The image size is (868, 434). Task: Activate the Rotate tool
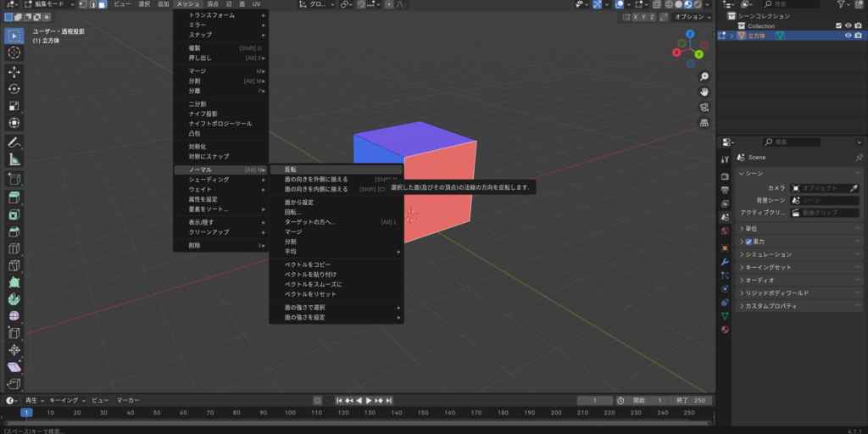pos(14,89)
